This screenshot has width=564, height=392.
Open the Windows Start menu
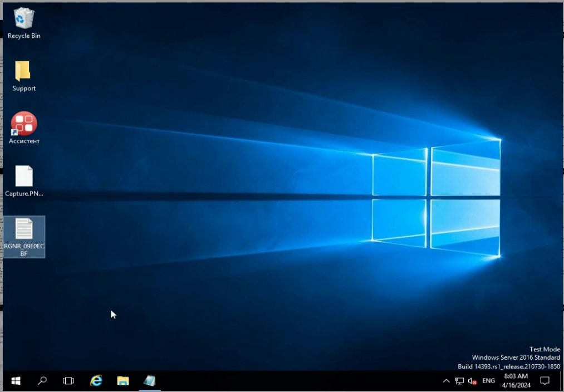point(16,381)
